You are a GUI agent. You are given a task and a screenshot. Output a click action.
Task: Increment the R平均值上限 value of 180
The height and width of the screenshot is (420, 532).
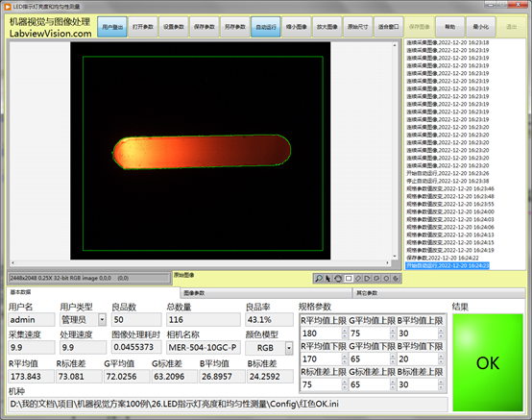tap(345, 331)
